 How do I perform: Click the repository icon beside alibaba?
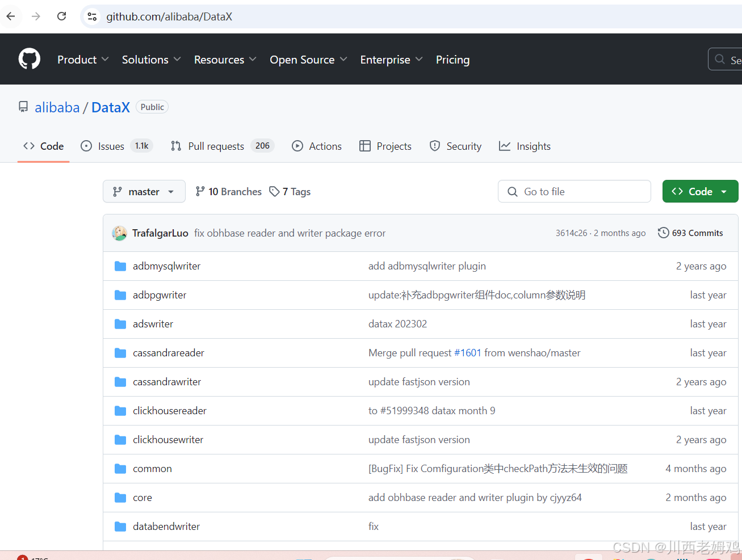point(23,107)
